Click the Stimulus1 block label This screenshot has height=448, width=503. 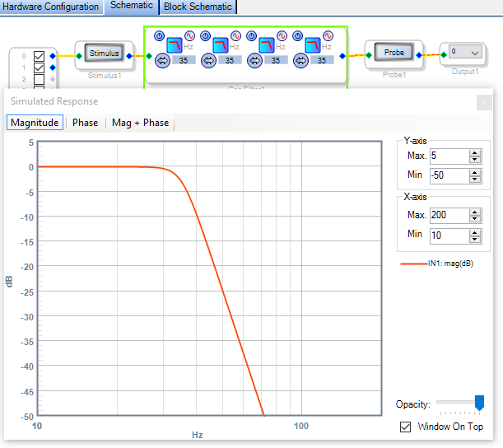click(105, 76)
